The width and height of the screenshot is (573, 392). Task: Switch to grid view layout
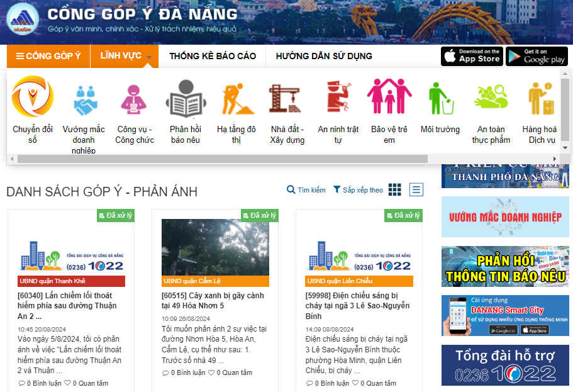(x=394, y=190)
